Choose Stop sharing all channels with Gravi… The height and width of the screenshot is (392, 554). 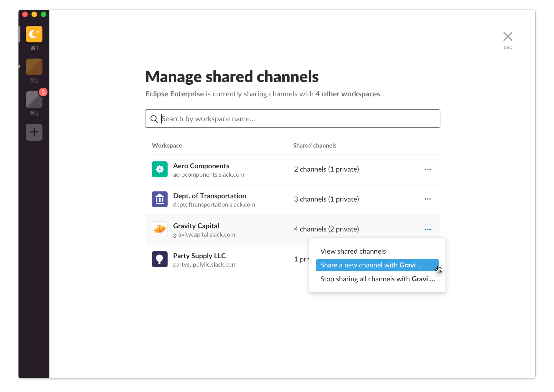(377, 279)
